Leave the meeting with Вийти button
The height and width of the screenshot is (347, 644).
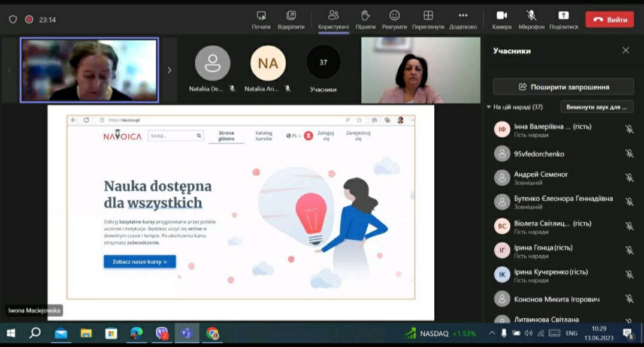[x=609, y=19]
